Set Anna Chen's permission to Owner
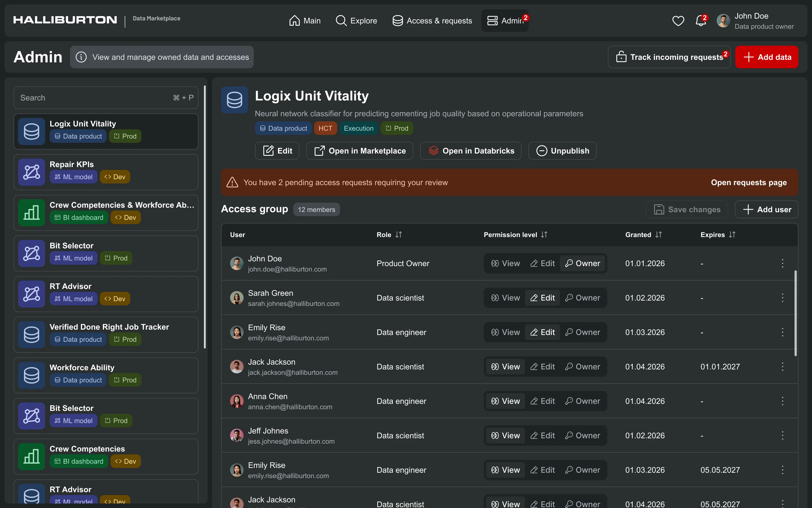The image size is (812, 508). click(583, 401)
